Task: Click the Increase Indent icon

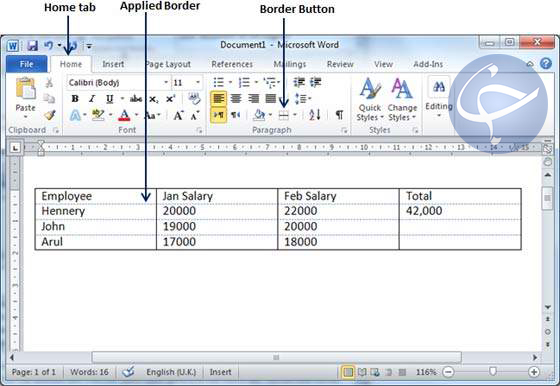Action: (315, 82)
